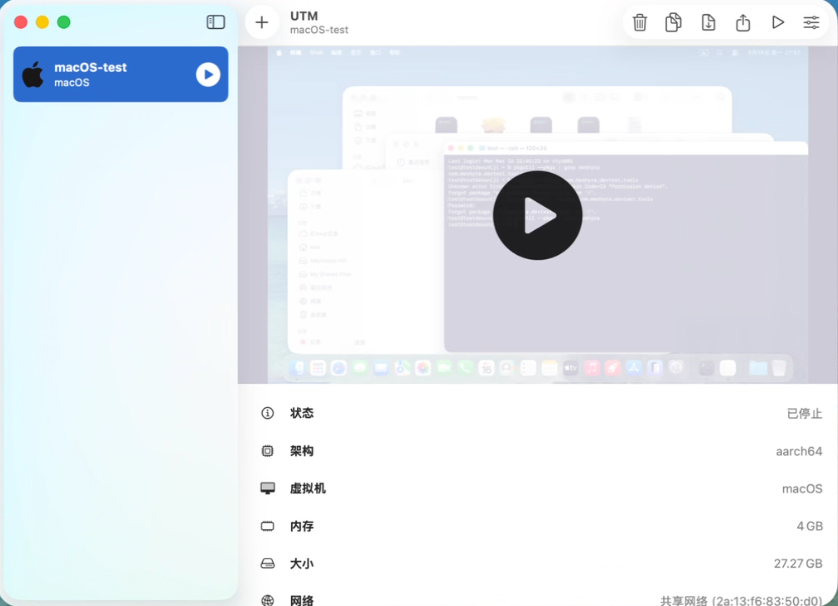Start the VM with the toolbar play icon

[x=778, y=21]
